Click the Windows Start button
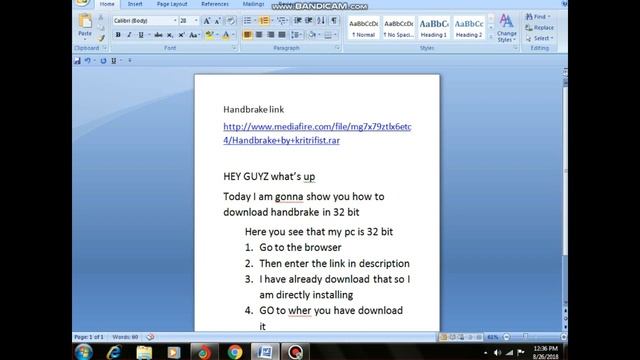The height and width of the screenshot is (360, 640). [84, 352]
